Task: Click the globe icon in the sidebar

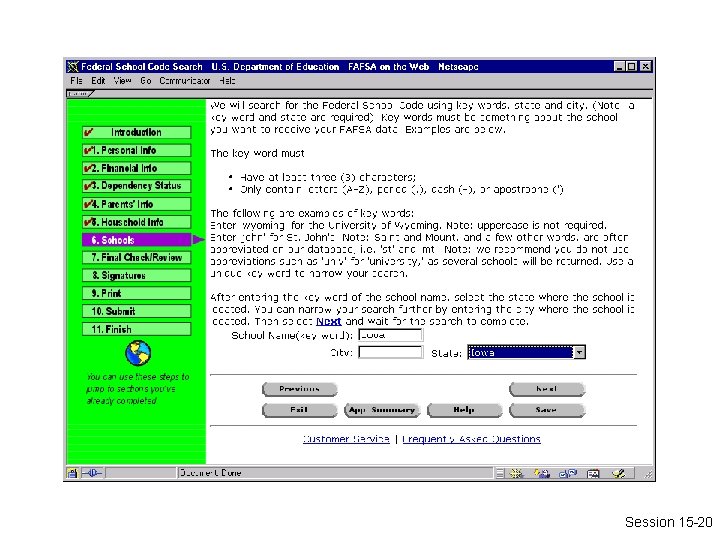Action: tap(138, 353)
